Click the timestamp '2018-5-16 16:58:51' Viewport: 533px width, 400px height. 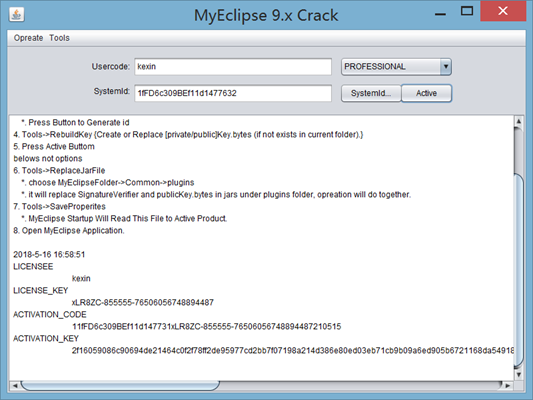49,255
